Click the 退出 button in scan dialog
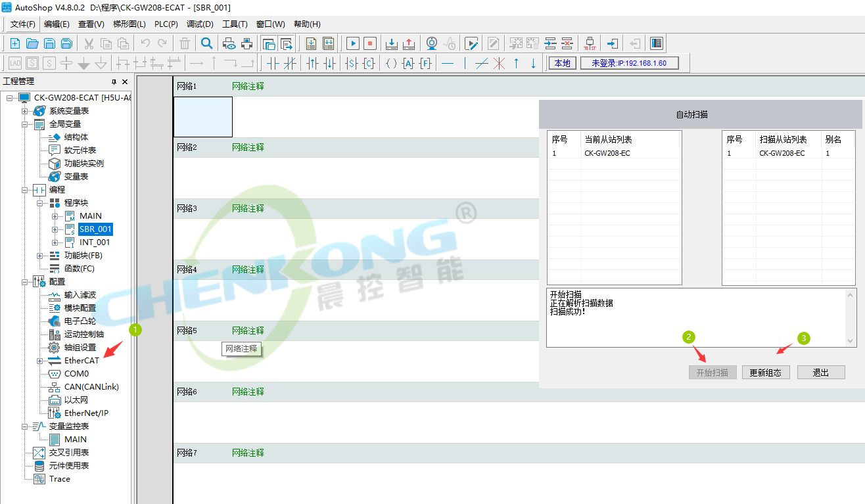 [x=821, y=373]
